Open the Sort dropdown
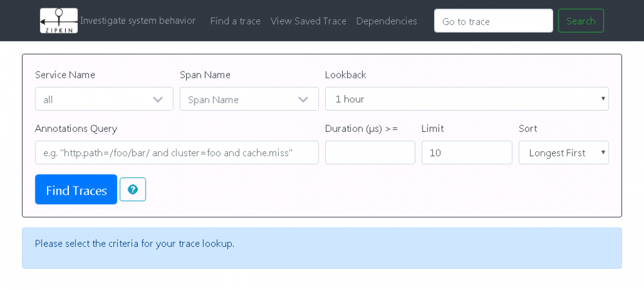 (x=563, y=153)
